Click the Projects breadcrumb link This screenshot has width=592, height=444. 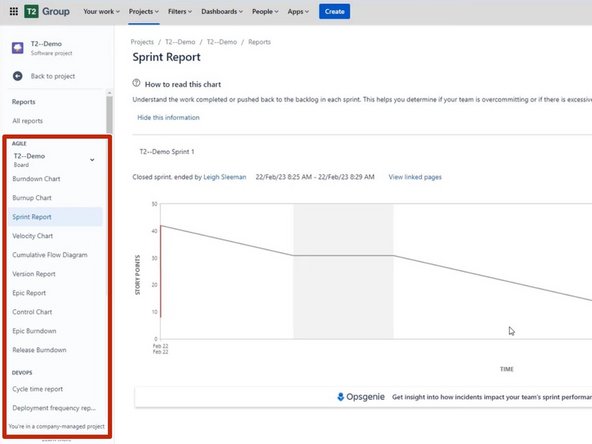[142, 42]
